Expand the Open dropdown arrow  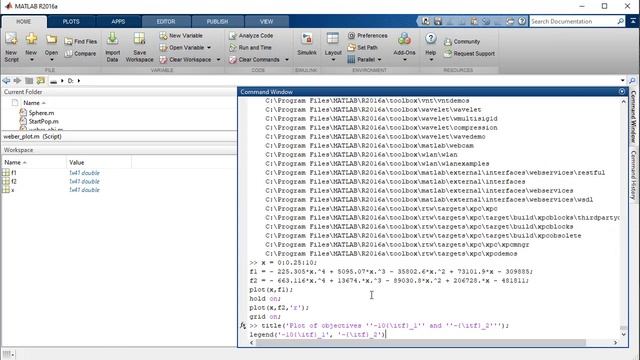click(51, 60)
